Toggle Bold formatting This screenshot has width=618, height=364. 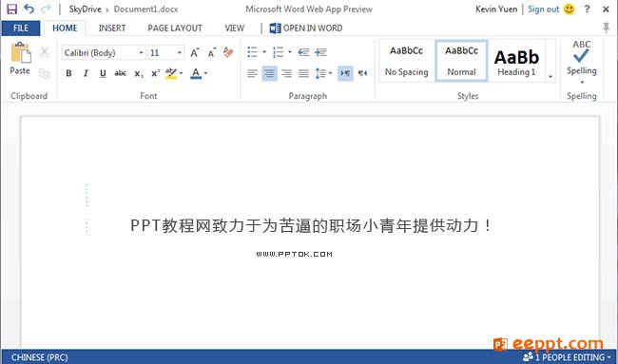point(68,73)
